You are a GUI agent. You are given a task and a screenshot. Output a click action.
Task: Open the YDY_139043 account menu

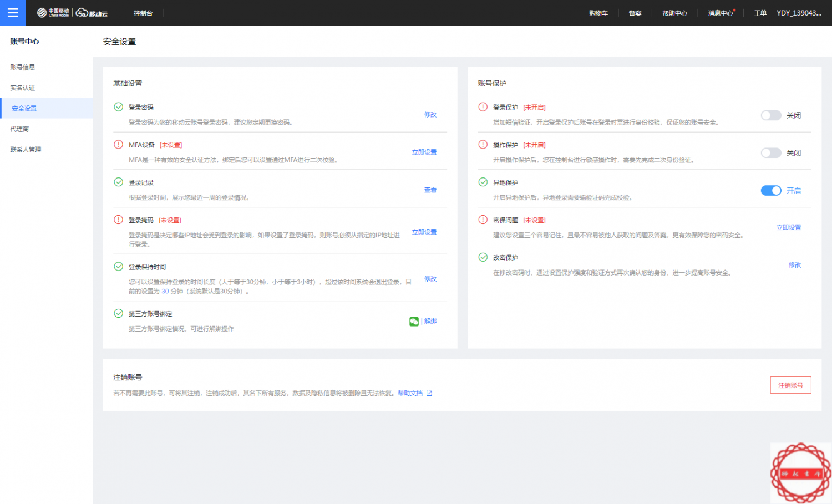coord(799,13)
